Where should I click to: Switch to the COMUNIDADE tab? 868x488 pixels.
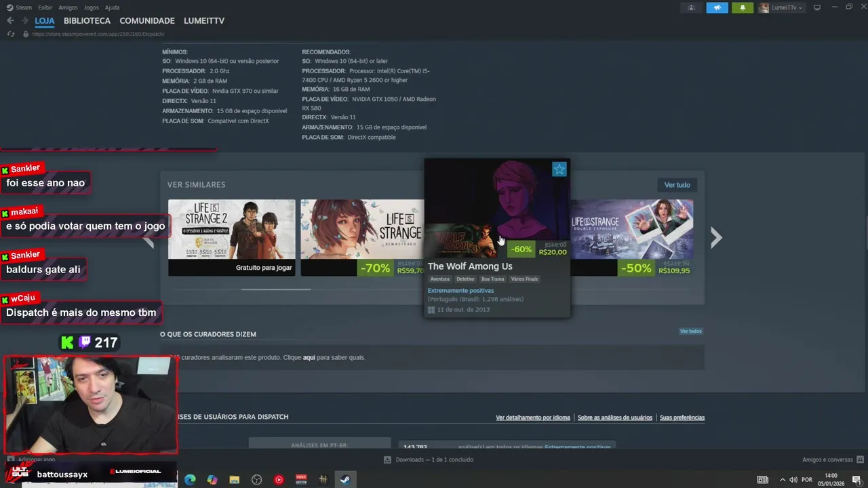147,21
